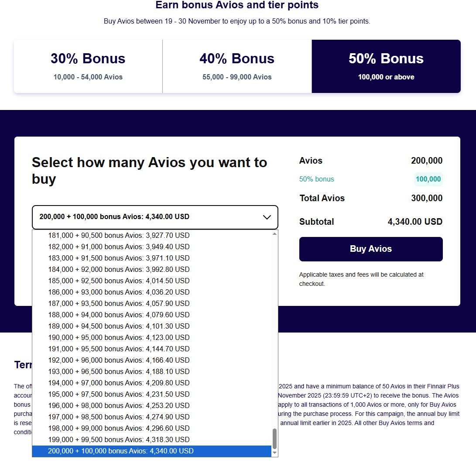Choose 181,000 + 90,500 bonus Avios option
The height and width of the screenshot is (463, 476).
(x=119, y=235)
